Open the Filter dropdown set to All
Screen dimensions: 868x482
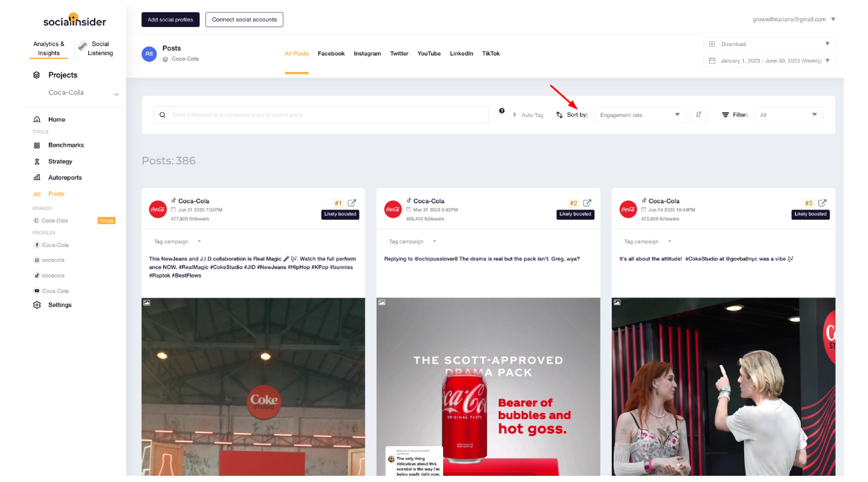tap(789, 115)
